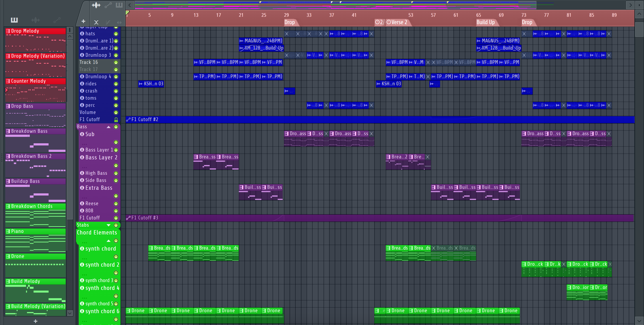Expand the Stabs track group

click(108, 225)
